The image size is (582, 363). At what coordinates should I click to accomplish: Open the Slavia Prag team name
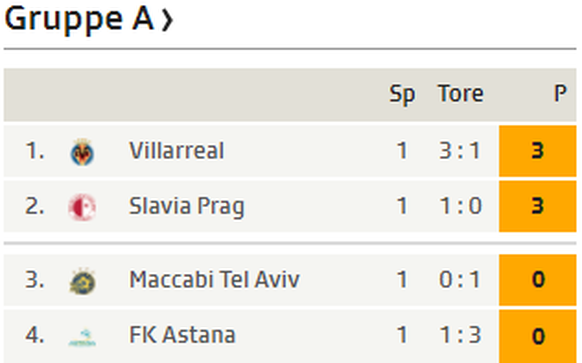point(186,206)
